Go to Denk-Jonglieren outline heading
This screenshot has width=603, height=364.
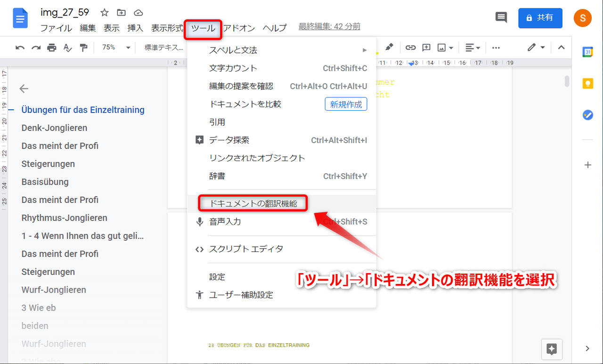coord(54,128)
